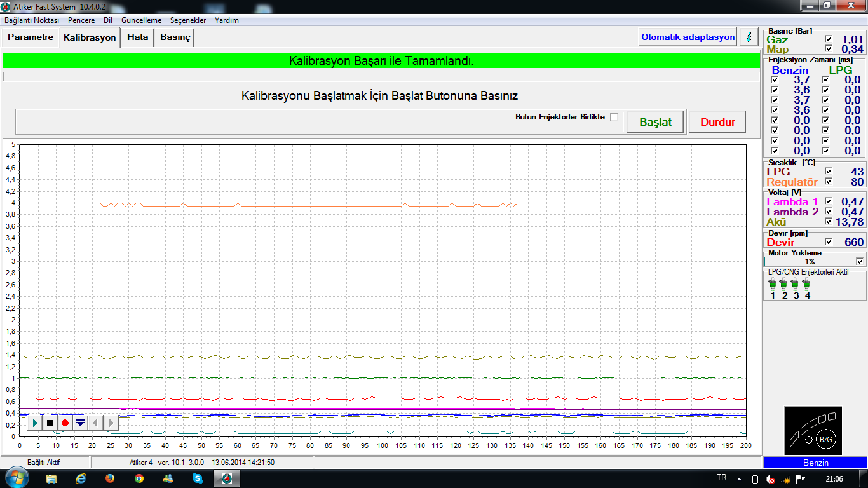Open the Seçenekler menu
Image resolution: width=868 pixels, height=488 pixels.
[x=188, y=20]
